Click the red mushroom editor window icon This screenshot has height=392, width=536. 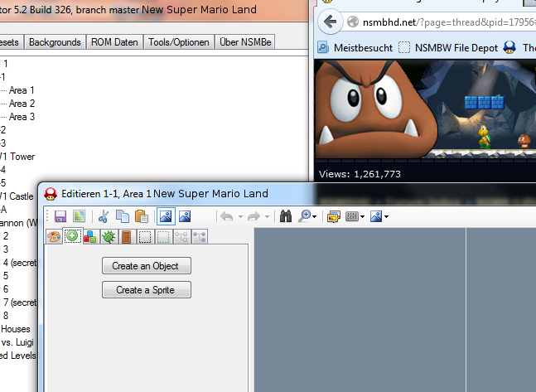point(51,194)
